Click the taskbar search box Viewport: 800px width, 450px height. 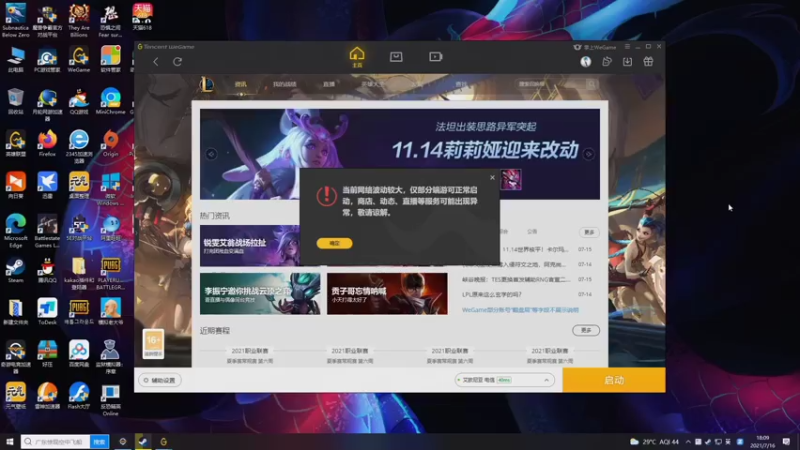pyautogui.click(x=56, y=442)
